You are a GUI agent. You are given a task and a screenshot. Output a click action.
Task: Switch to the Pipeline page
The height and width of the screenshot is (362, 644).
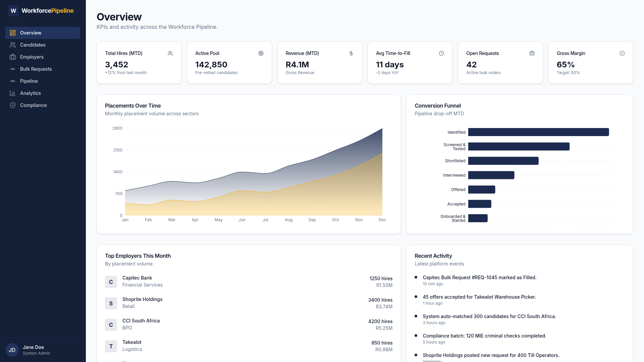tap(43, 81)
